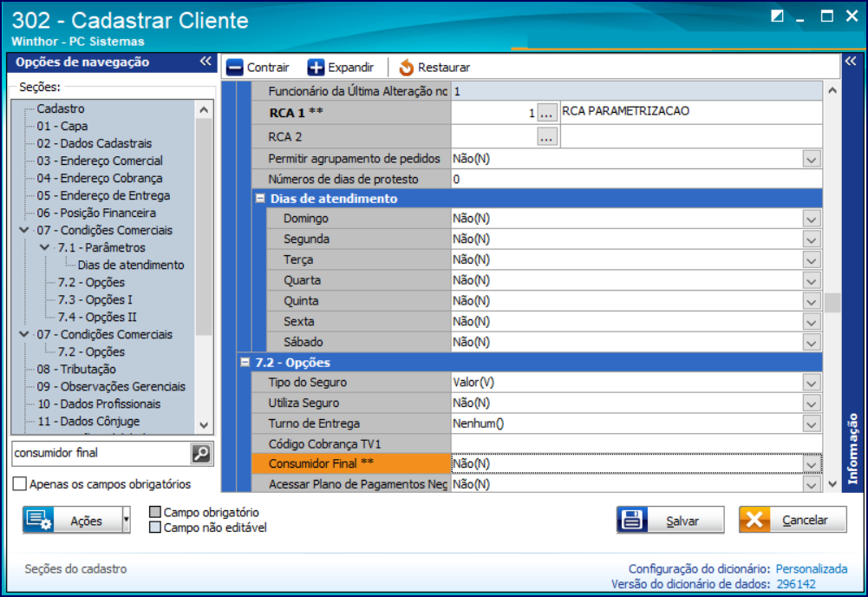Click the consumidor final search field

(101, 454)
